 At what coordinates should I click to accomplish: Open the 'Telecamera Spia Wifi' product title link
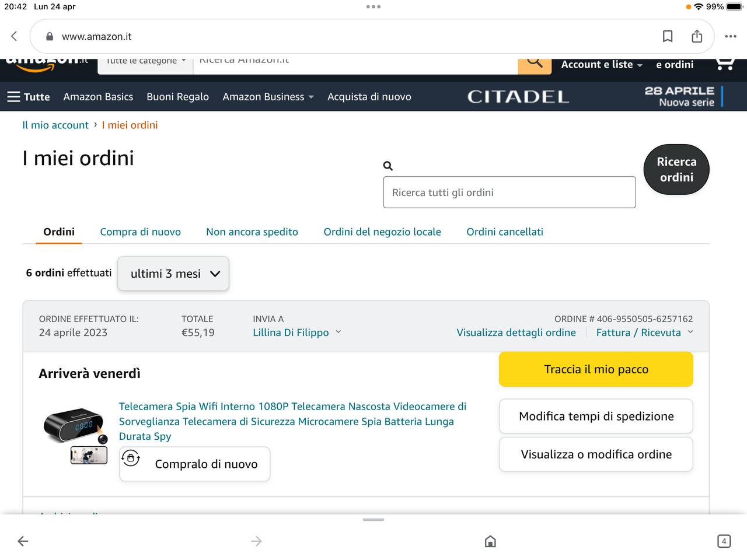click(292, 421)
